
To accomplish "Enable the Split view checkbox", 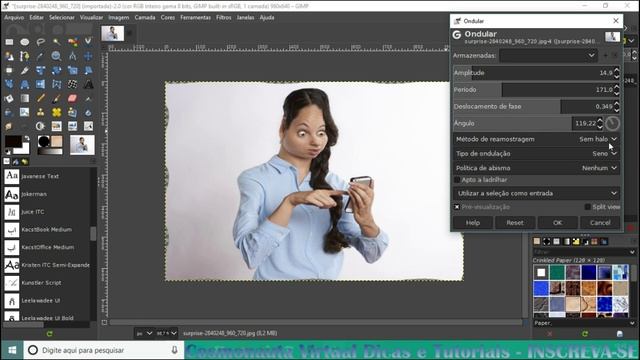I will (x=588, y=207).
